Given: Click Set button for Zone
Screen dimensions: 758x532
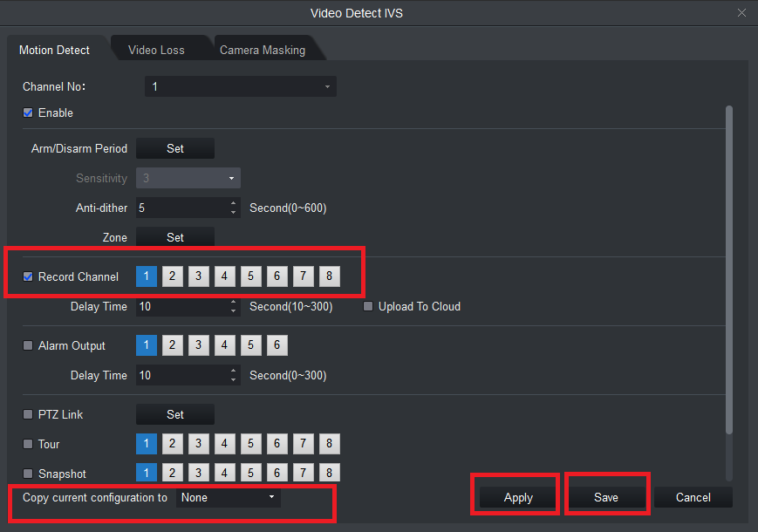Looking at the screenshot, I should [175, 237].
